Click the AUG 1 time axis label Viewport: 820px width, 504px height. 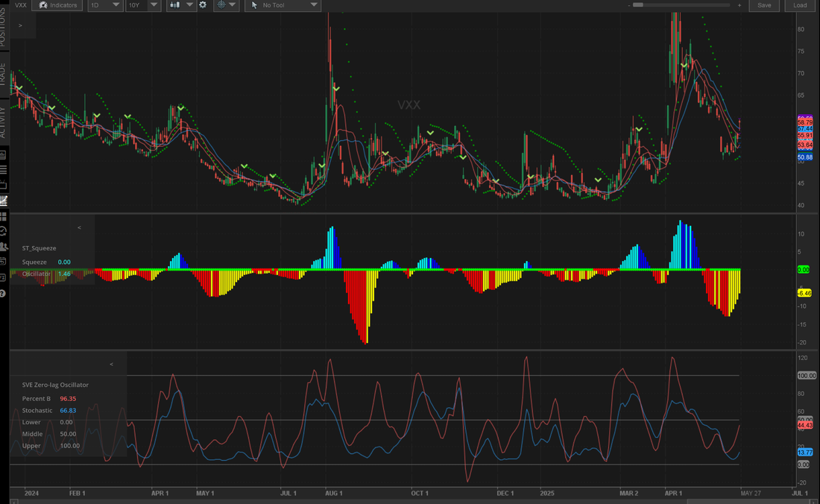334,494
